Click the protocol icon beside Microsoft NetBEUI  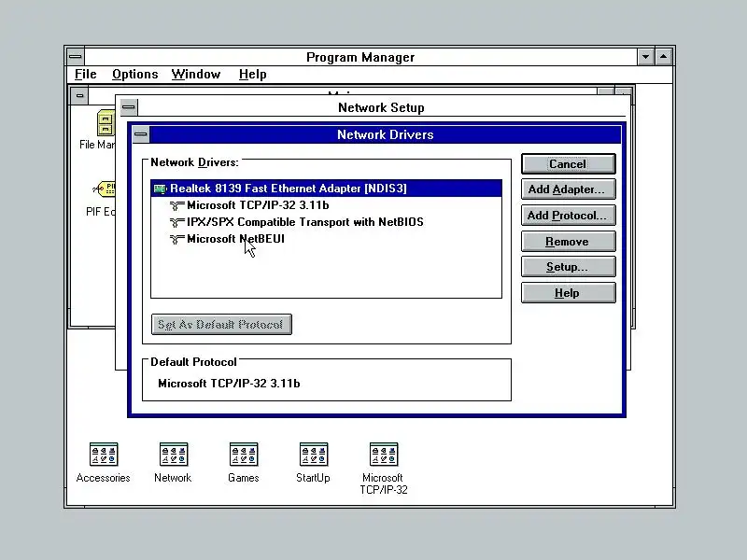176,239
